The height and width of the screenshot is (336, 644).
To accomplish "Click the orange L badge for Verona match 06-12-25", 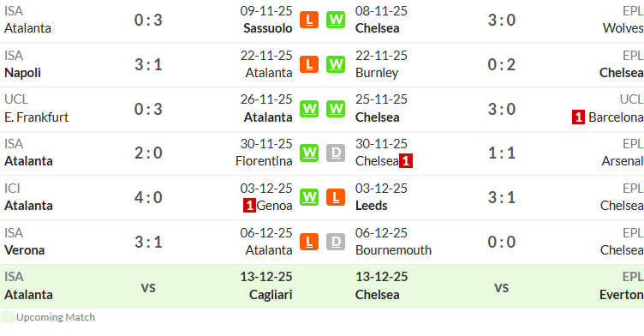I will pyautogui.click(x=309, y=242).
